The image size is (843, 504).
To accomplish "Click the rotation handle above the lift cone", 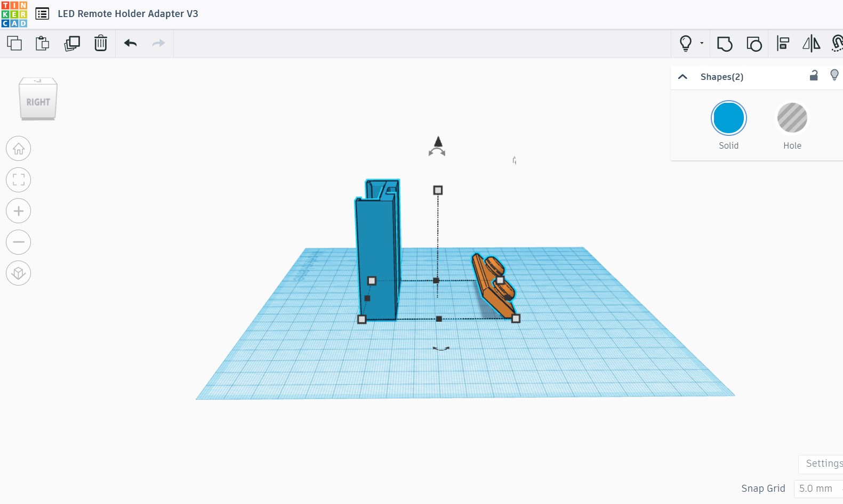I will (x=437, y=152).
